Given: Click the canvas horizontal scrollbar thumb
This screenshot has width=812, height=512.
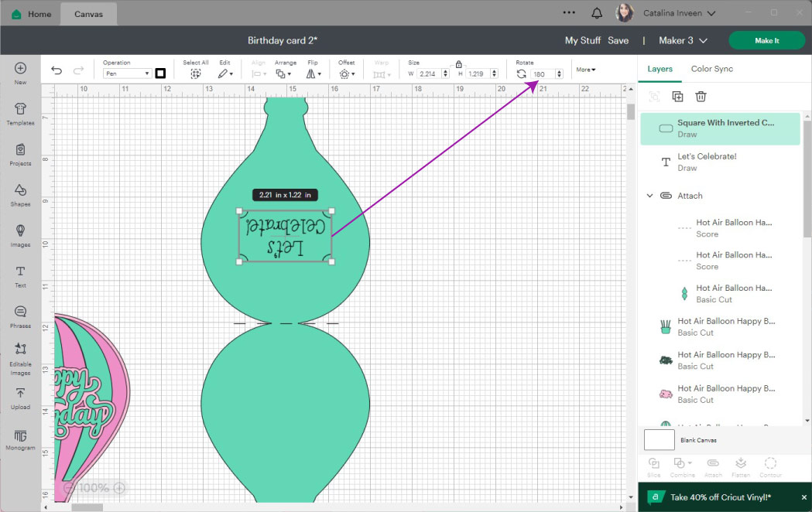Looking at the screenshot, I should tap(87, 507).
